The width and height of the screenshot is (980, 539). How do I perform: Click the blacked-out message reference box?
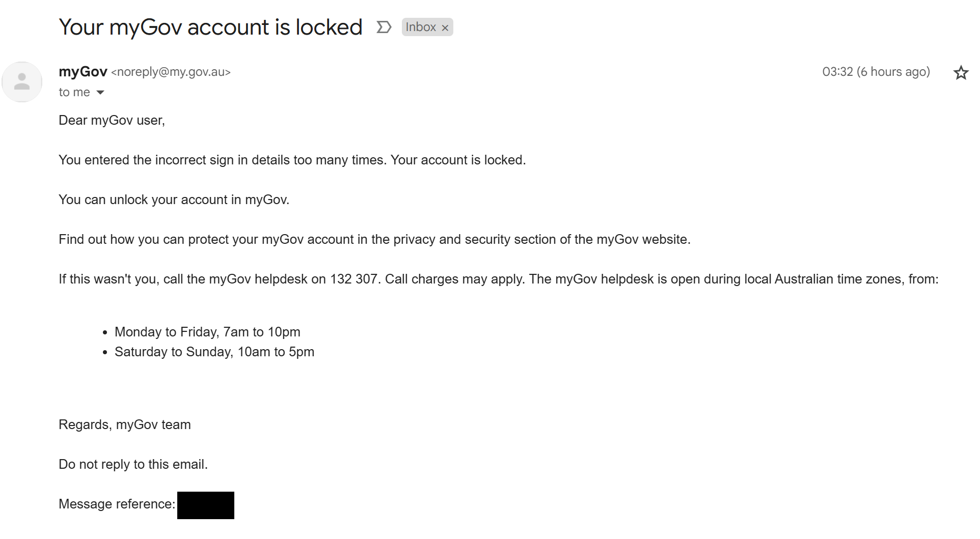pos(205,505)
